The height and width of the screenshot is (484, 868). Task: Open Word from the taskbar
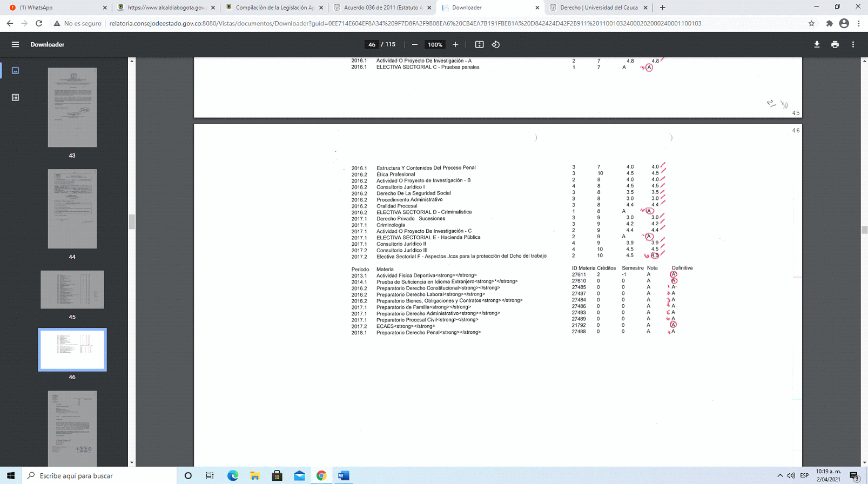tap(344, 475)
